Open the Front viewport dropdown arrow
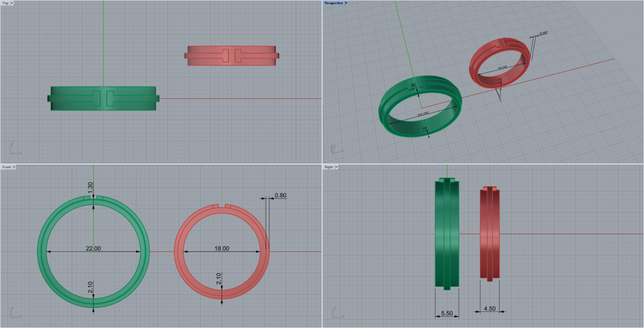Image resolution: width=644 pixels, height=328 pixels. point(14,167)
